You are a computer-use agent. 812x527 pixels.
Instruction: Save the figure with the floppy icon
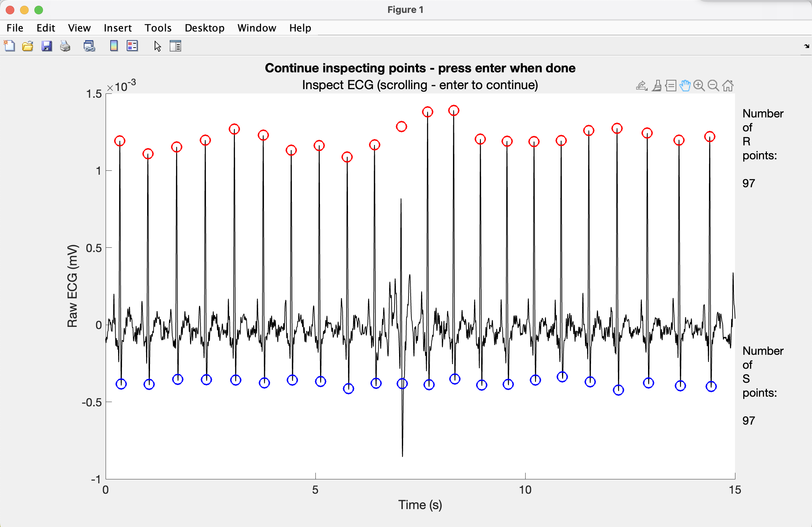(47, 46)
